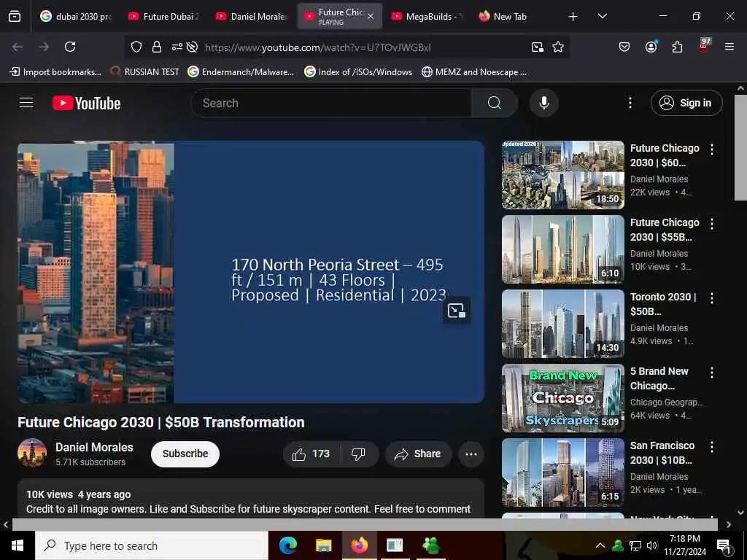Open the ad blocker extension showing 97

click(704, 46)
